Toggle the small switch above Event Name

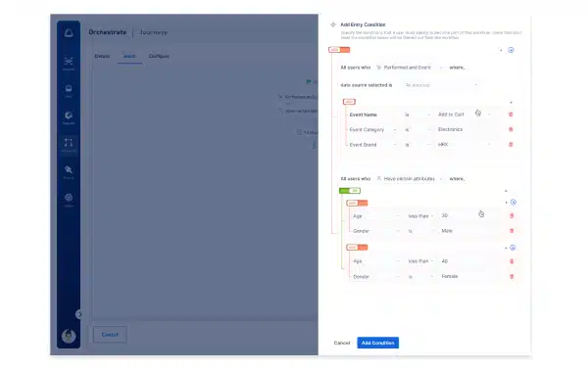349,102
